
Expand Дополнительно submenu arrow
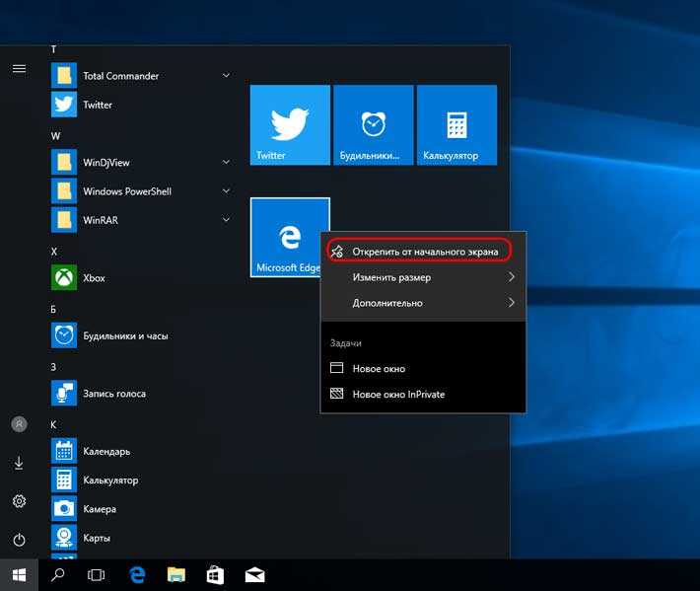point(511,303)
